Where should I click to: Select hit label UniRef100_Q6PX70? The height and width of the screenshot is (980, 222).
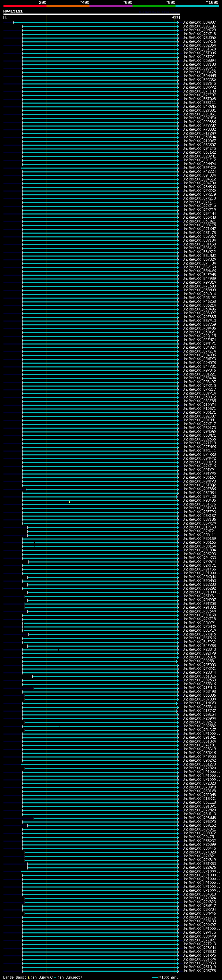(199, 524)
